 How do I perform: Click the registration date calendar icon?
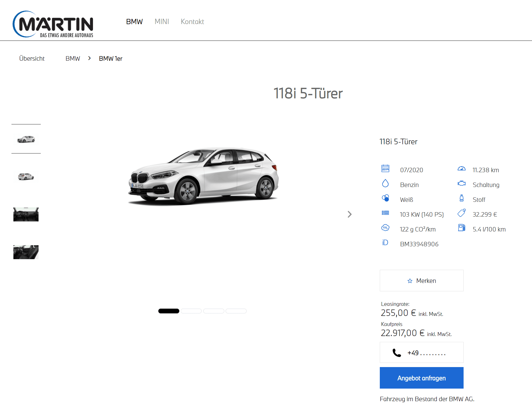[385, 168]
